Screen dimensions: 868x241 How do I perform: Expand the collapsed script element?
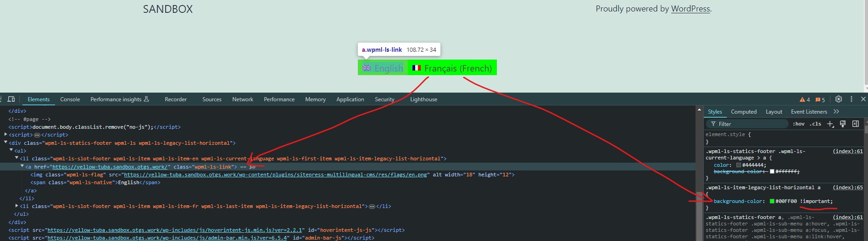tap(6, 135)
